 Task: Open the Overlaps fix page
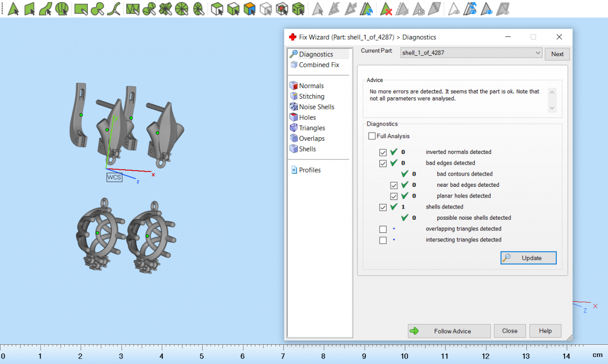(x=311, y=139)
